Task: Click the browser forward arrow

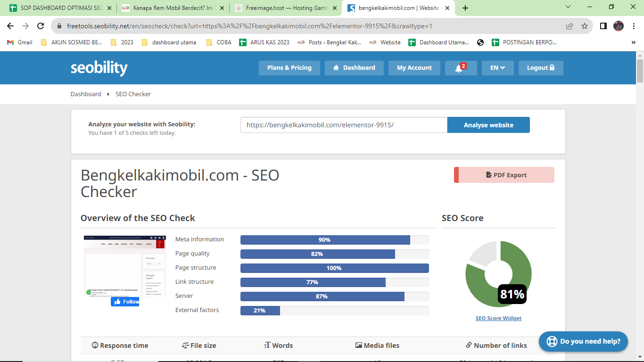Action: pyautogui.click(x=25, y=26)
